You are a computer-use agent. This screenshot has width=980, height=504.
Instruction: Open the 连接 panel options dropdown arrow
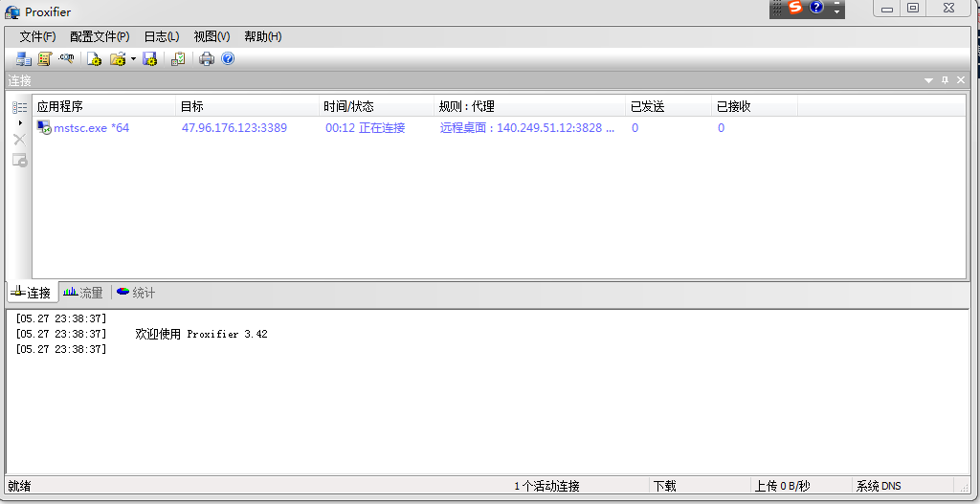coord(928,80)
